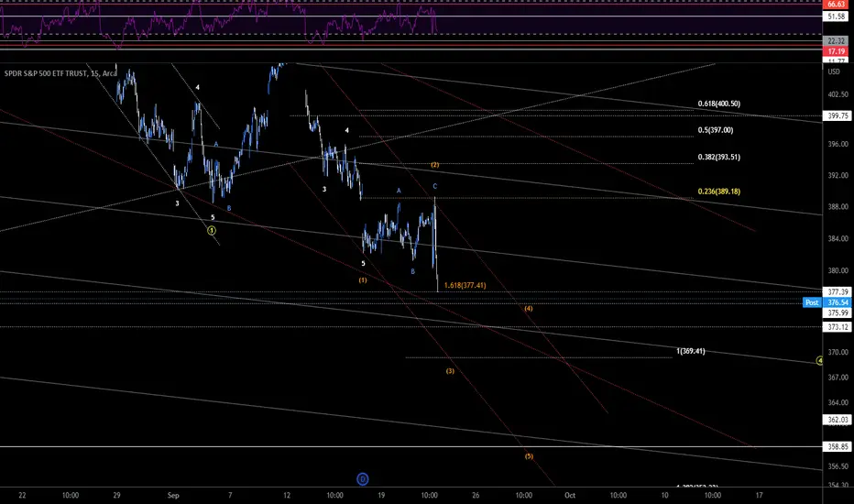The height and width of the screenshot is (504, 854).
Task: Click date 17 on the time axis
Action: pos(760,495)
